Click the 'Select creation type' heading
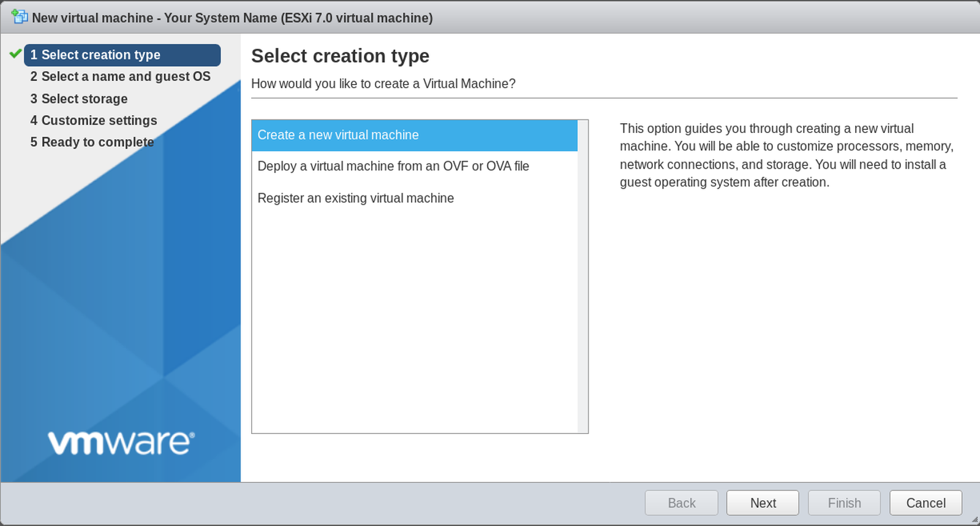Viewport: 980px width, 526px height. 340,56
